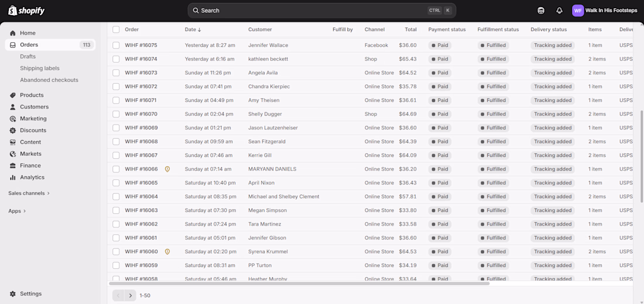The width and height of the screenshot is (644, 304).
Task: Open order WIHF #16072
Action: pos(141,87)
